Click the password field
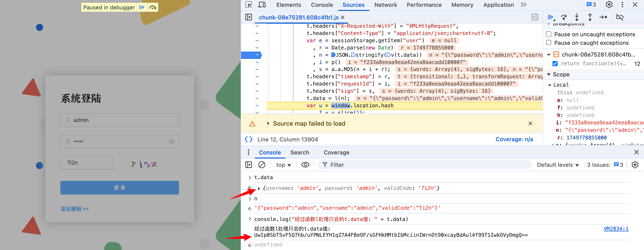The image size is (644, 250). (119, 141)
